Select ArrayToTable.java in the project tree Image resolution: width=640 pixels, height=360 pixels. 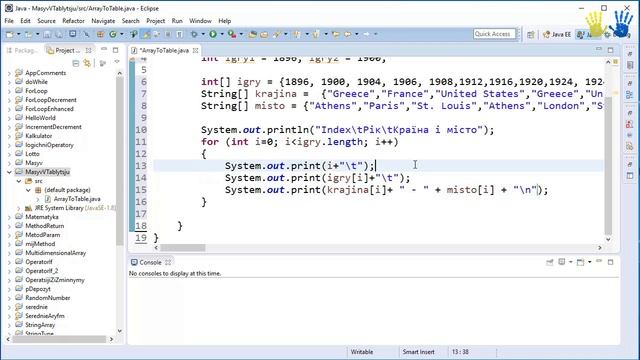(77, 199)
